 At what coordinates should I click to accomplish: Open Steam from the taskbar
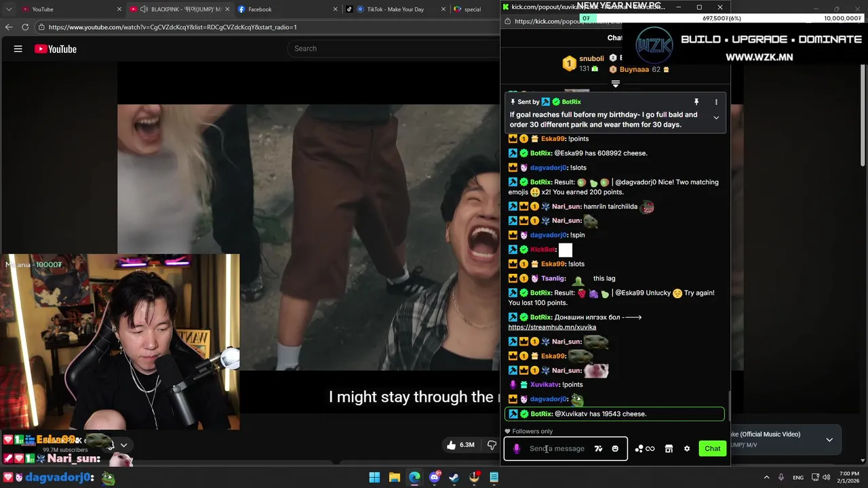tap(454, 477)
